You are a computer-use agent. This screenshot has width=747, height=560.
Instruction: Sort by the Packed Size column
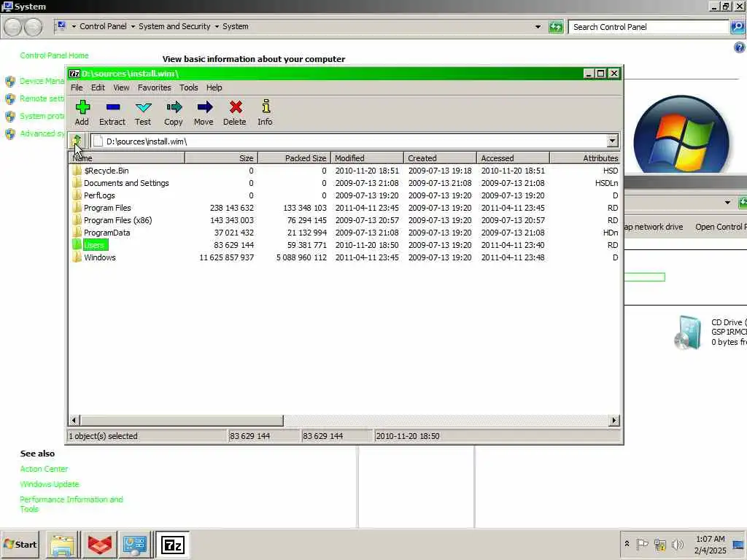click(x=295, y=158)
